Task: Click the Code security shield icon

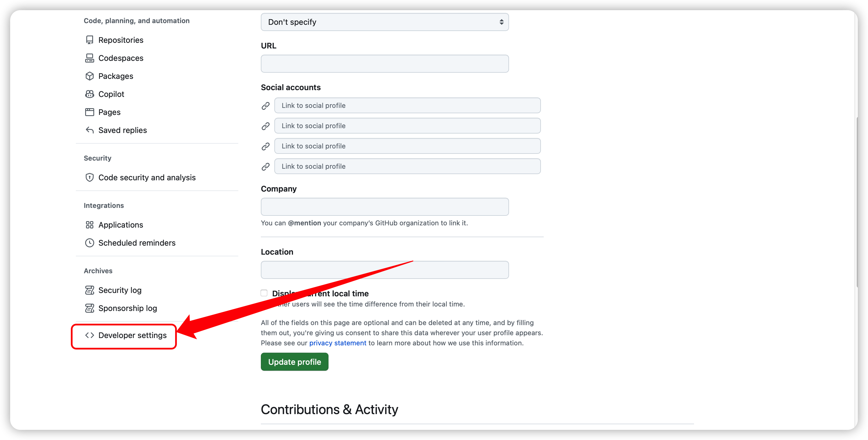Action: 89,177
